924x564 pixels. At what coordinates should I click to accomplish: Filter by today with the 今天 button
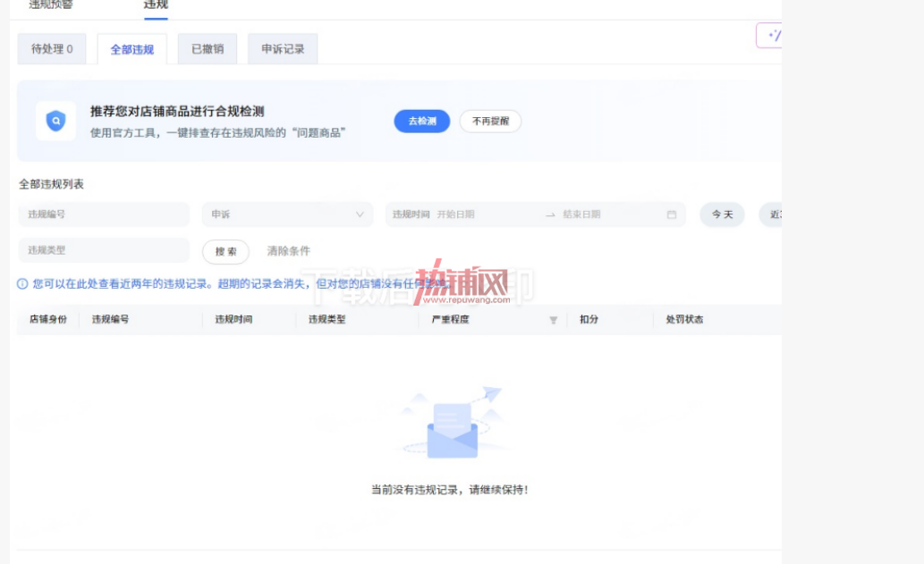pos(722,215)
